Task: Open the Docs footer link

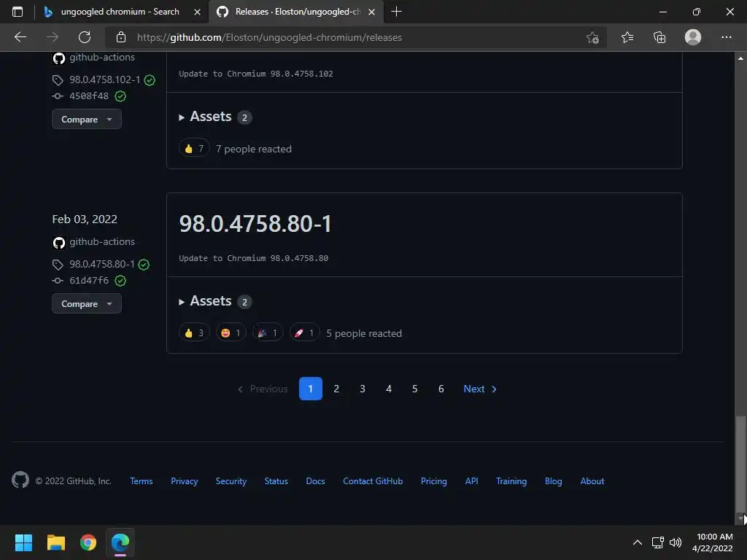Action: (315, 481)
